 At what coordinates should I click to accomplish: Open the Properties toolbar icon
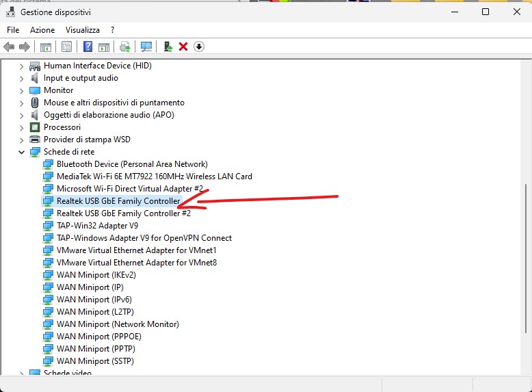(x=66, y=47)
